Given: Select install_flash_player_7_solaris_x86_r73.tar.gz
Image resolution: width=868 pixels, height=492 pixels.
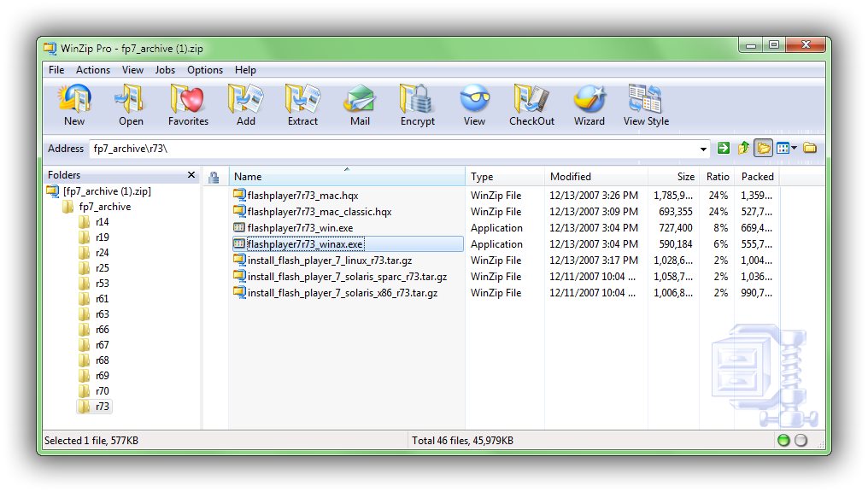Looking at the screenshot, I should coord(342,293).
